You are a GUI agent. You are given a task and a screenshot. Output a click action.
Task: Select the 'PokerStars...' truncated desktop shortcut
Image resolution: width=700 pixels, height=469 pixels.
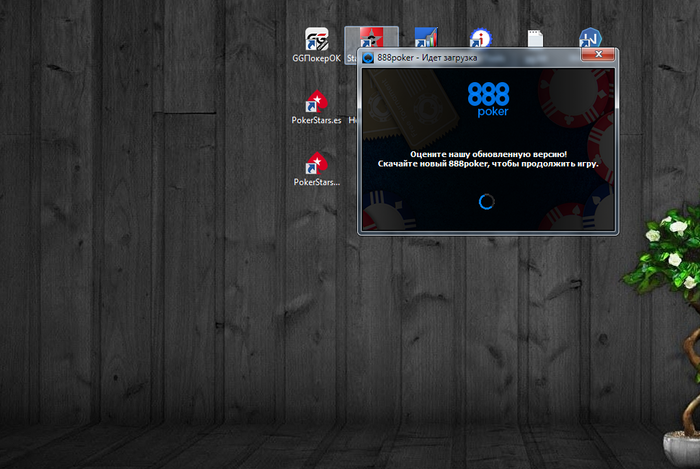pyautogui.click(x=317, y=169)
